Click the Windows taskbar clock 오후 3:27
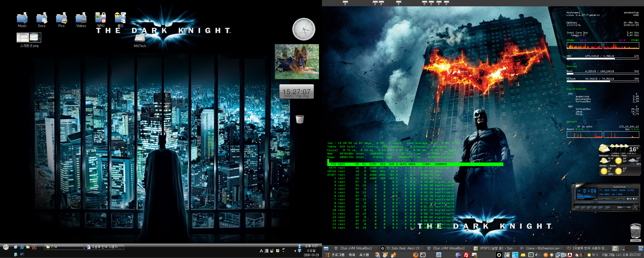The height and width of the screenshot is (258, 644). point(311,246)
